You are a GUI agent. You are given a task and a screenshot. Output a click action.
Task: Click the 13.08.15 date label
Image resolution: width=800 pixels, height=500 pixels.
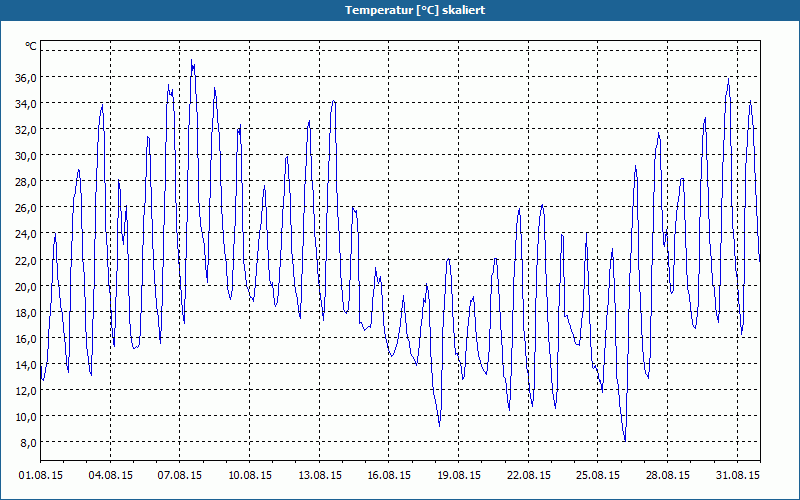320,475
